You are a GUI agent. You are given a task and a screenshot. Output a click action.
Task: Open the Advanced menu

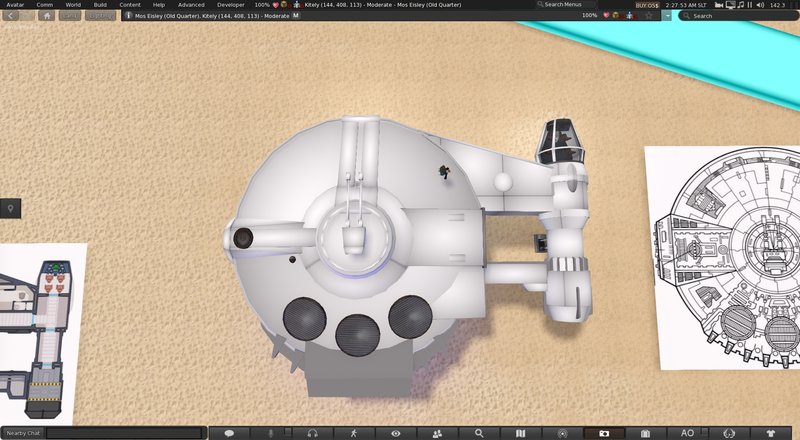(x=191, y=5)
